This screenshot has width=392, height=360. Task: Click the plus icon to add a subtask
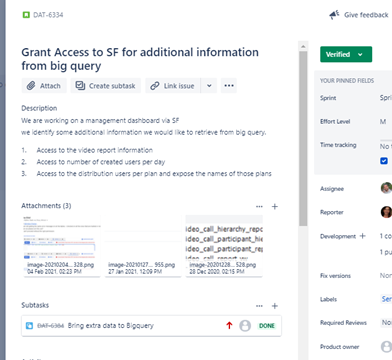[x=275, y=306]
